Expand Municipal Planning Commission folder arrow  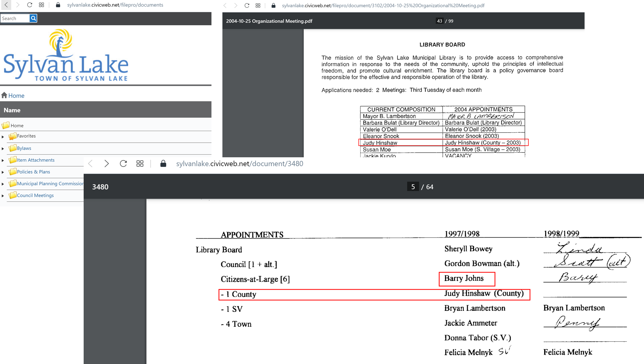tap(3, 184)
